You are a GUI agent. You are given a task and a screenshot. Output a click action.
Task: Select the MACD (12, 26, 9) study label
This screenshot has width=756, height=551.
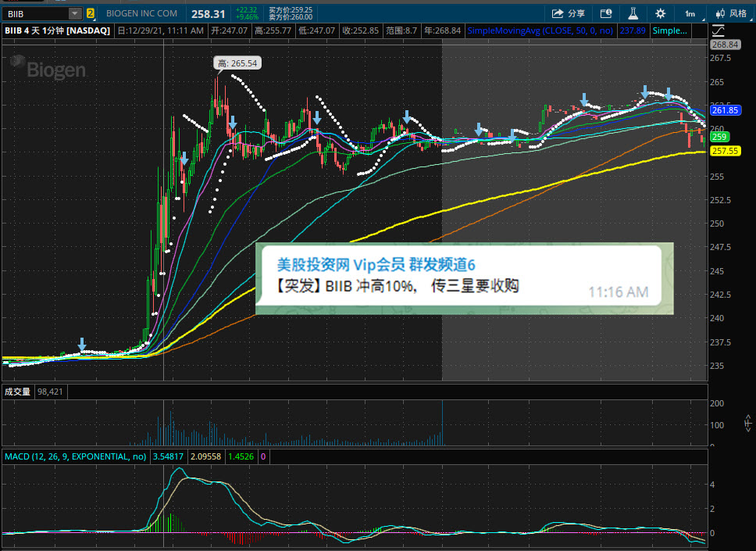click(x=76, y=456)
